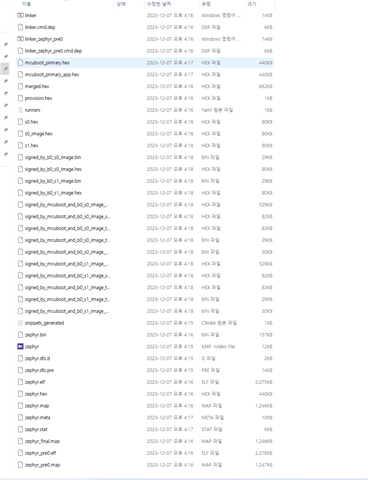This screenshot has height=480, width=368.
Task: Click the file icon beside s0.hex
Action: 20,122
